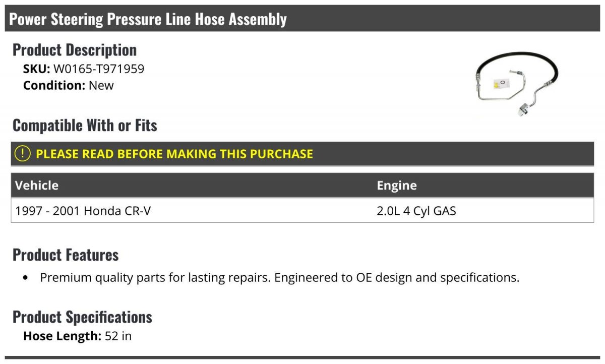Screen dimensions: 605x364
Task: Click the premium quality parts bullet text
Action: click(280, 278)
